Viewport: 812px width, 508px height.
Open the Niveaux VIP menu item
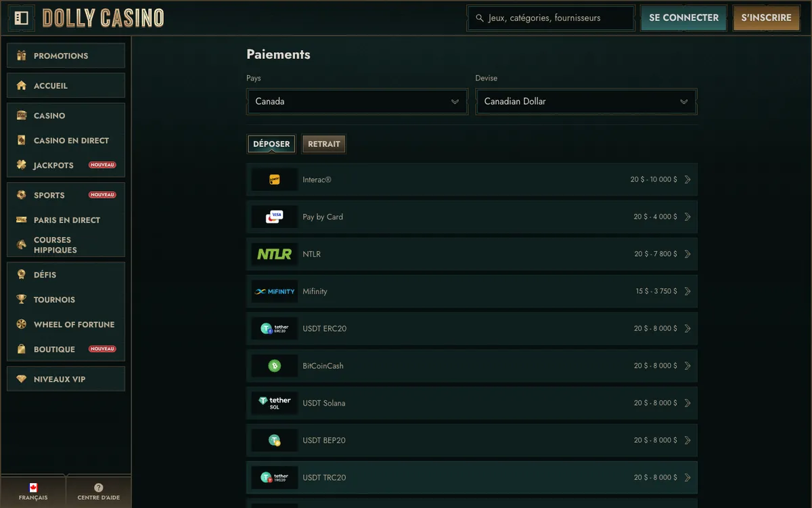click(66, 379)
